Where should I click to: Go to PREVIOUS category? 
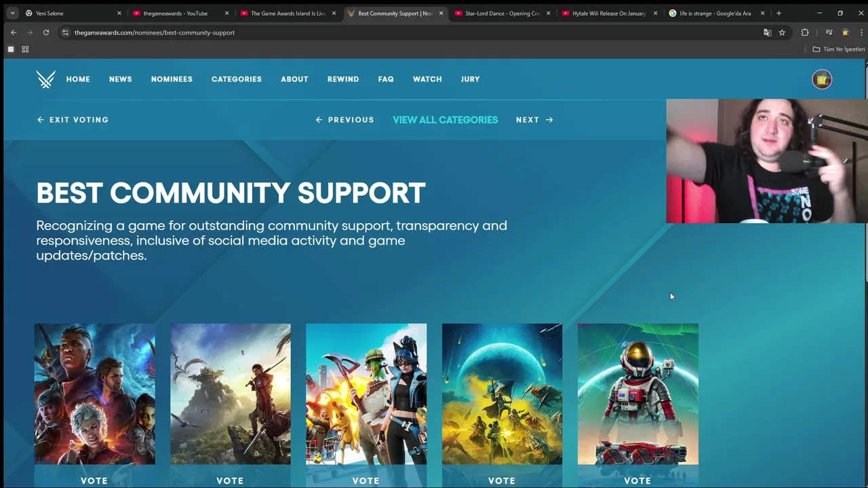[x=345, y=120]
